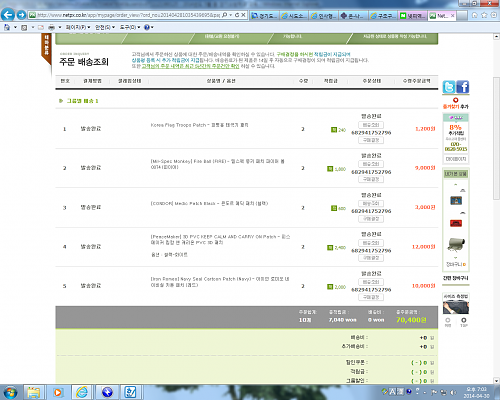The image size is (500, 400).
Task: Switch to the browser tab starting 구조구
Action: pyautogui.click(x=383, y=16)
